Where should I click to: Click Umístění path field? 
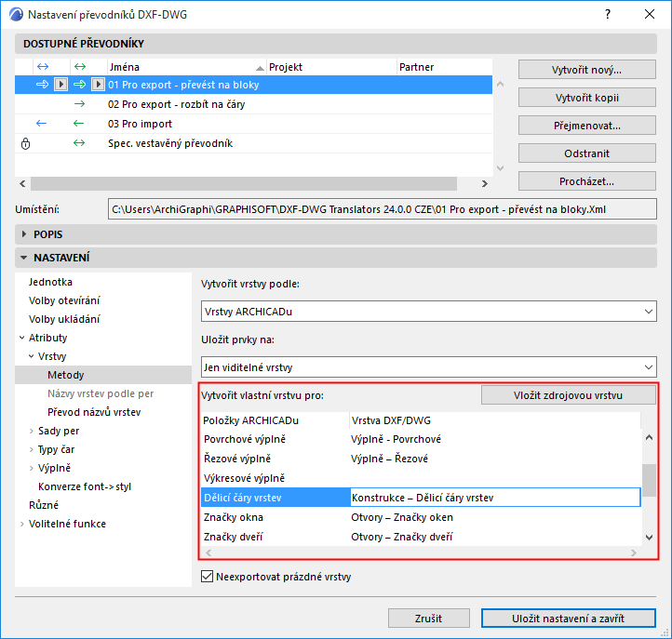382,209
